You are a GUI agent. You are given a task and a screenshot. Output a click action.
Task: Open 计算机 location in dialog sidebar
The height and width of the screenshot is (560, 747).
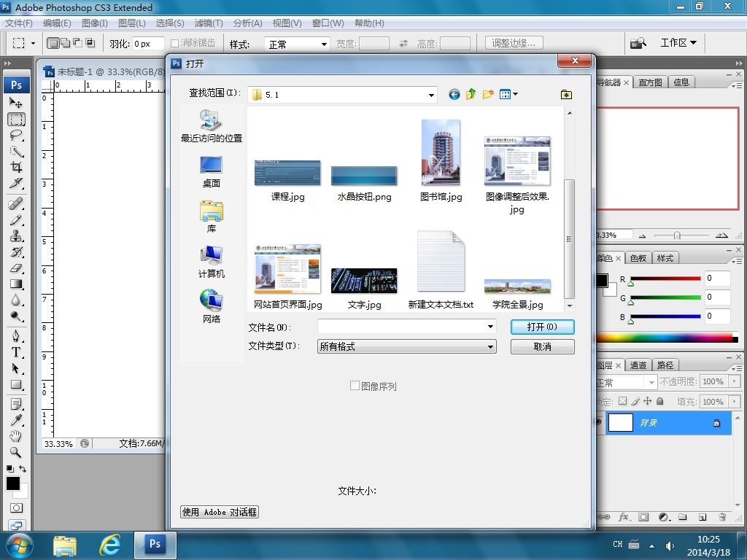click(x=211, y=262)
